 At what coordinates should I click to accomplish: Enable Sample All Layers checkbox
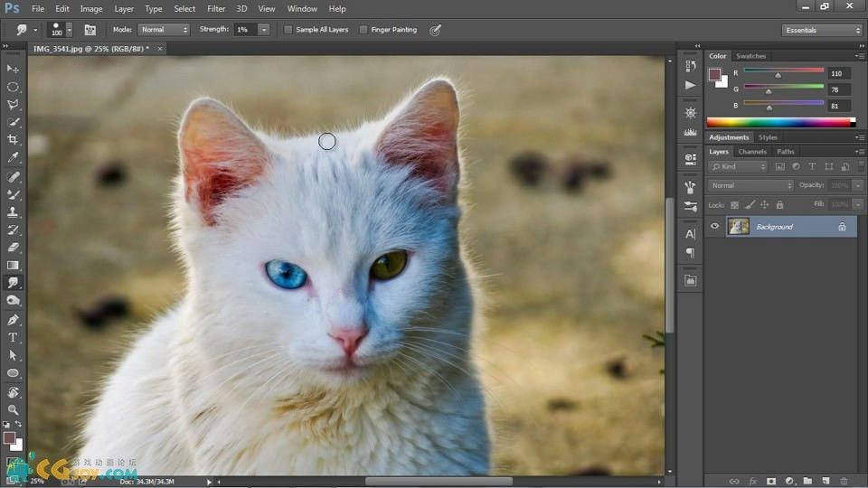288,30
